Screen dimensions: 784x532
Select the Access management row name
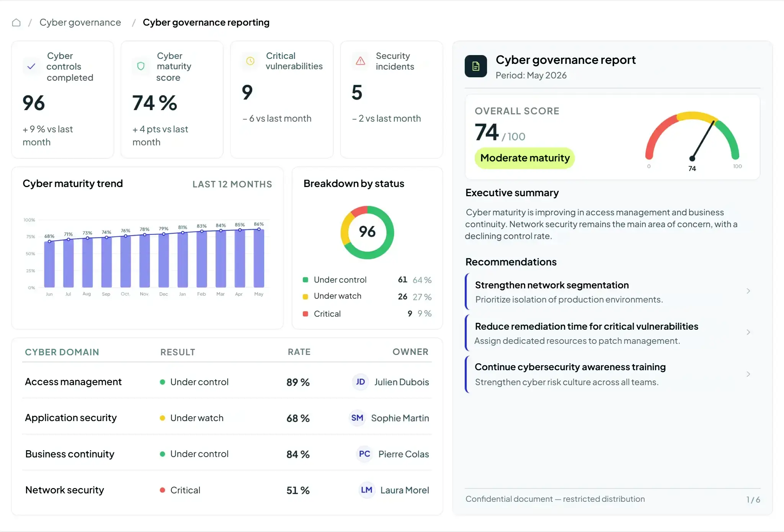pyautogui.click(x=73, y=382)
